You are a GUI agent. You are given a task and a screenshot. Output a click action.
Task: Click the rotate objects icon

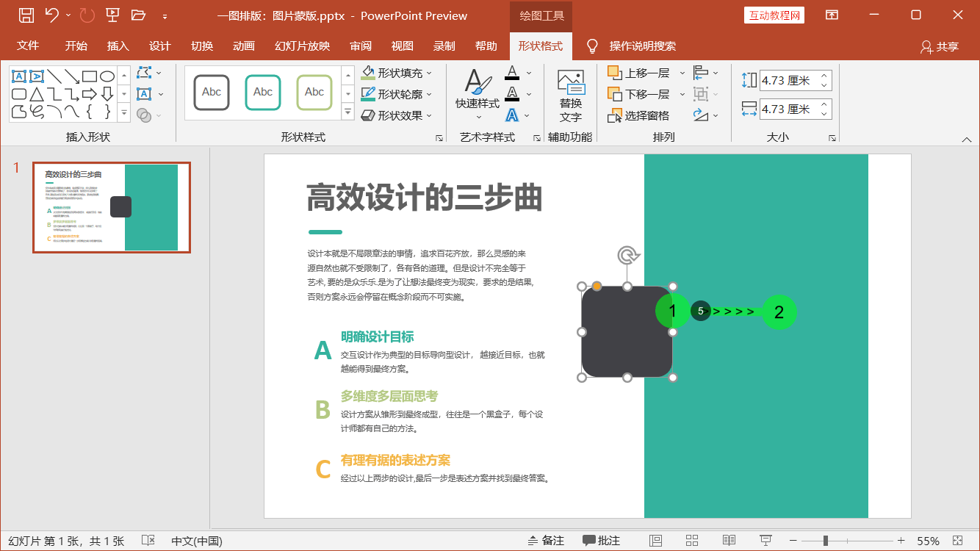tap(701, 115)
